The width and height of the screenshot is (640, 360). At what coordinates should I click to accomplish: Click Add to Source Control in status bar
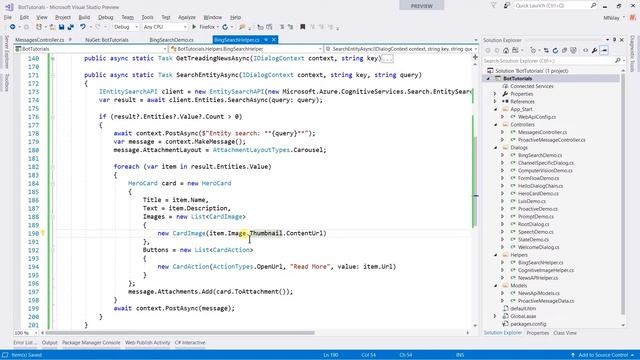point(603,355)
